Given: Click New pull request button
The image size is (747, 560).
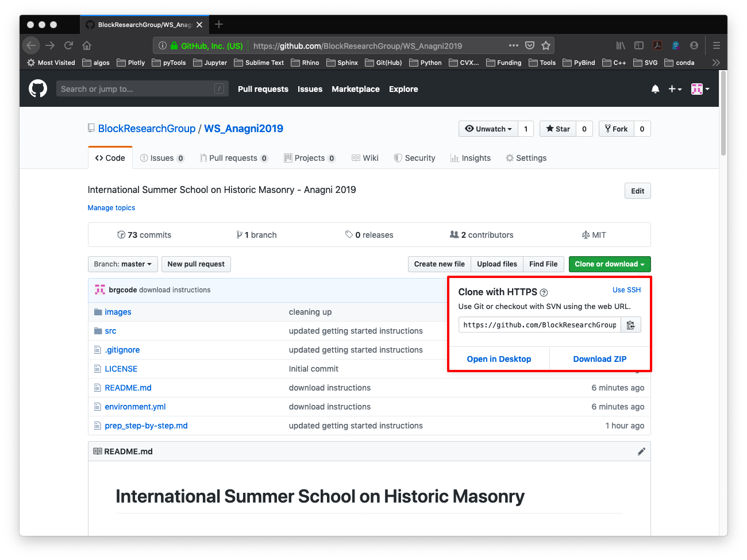Looking at the screenshot, I should tap(196, 264).
